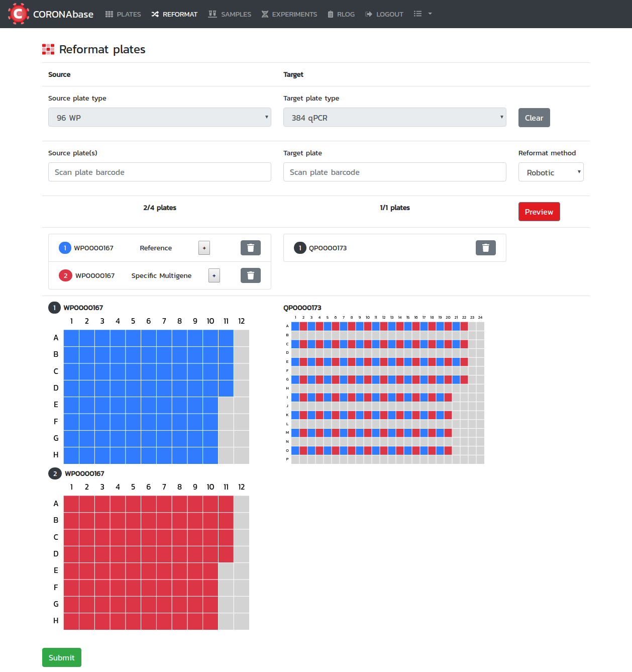
Task: Click the Target plate barcode input
Action: pos(394,172)
